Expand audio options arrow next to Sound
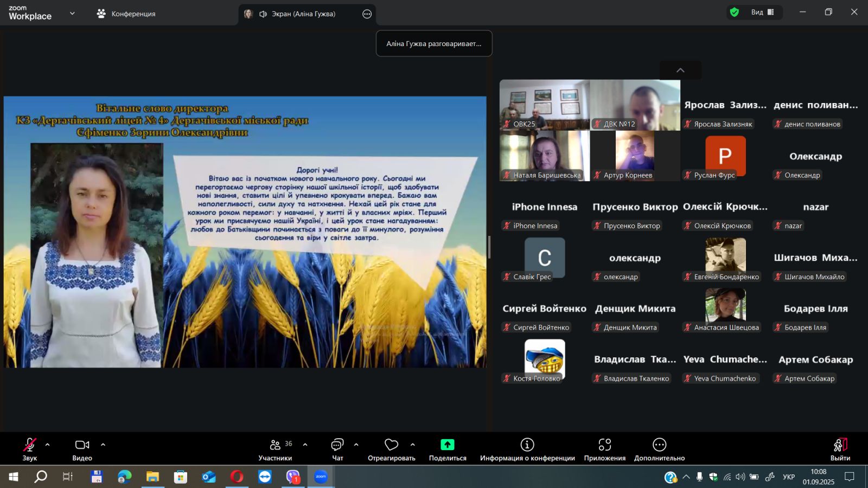868x488 pixels. point(48,445)
